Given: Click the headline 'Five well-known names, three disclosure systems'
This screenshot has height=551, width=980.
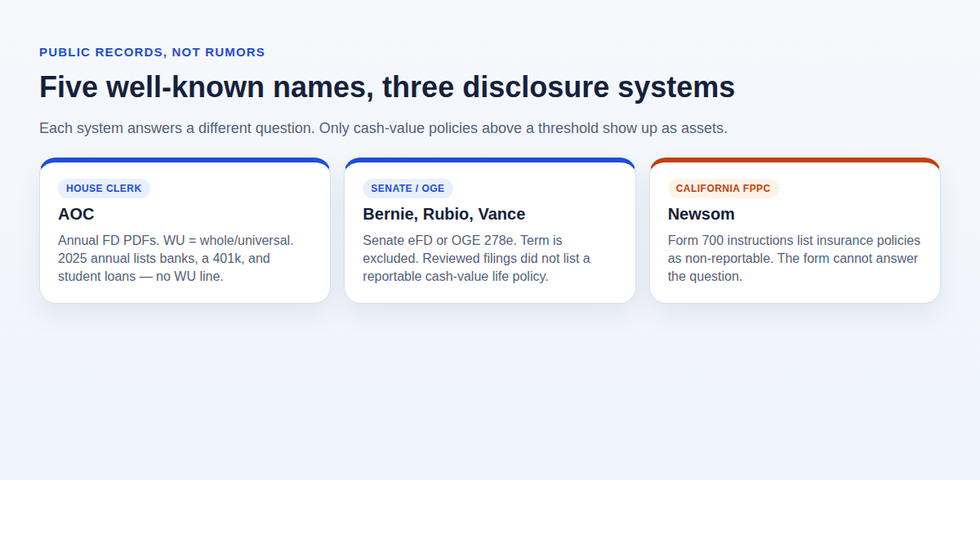Looking at the screenshot, I should pyautogui.click(x=387, y=87).
